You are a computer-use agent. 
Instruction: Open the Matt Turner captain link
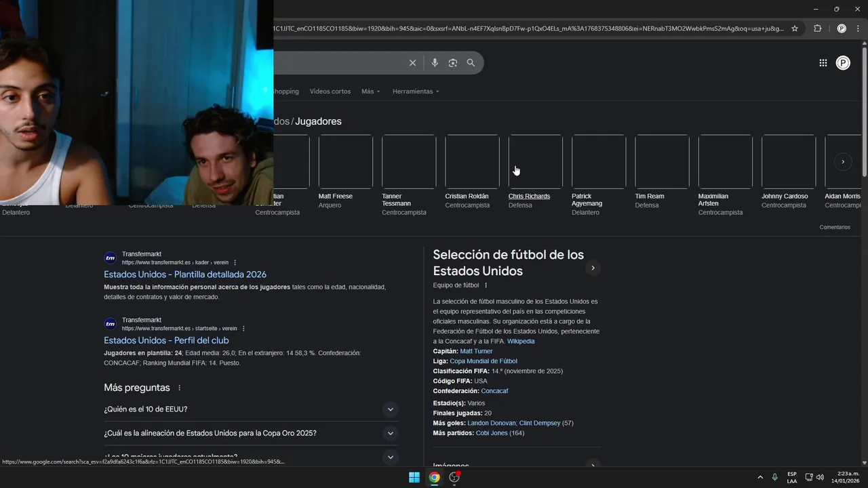476,351
